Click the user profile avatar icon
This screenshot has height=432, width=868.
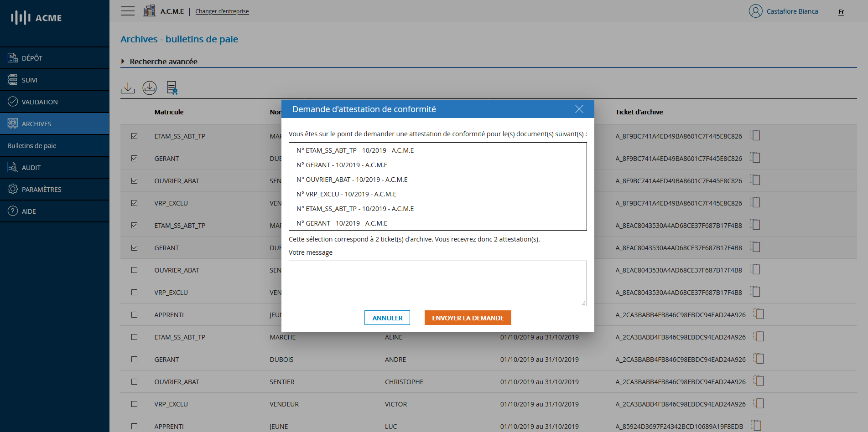point(755,11)
